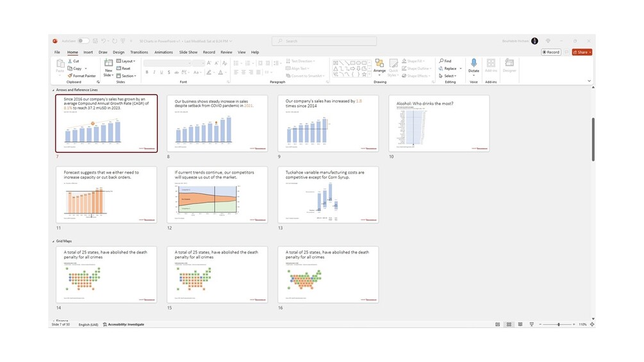Open the Transitions tab
Image resolution: width=644 pixels, height=362 pixels.
point(139,52)
